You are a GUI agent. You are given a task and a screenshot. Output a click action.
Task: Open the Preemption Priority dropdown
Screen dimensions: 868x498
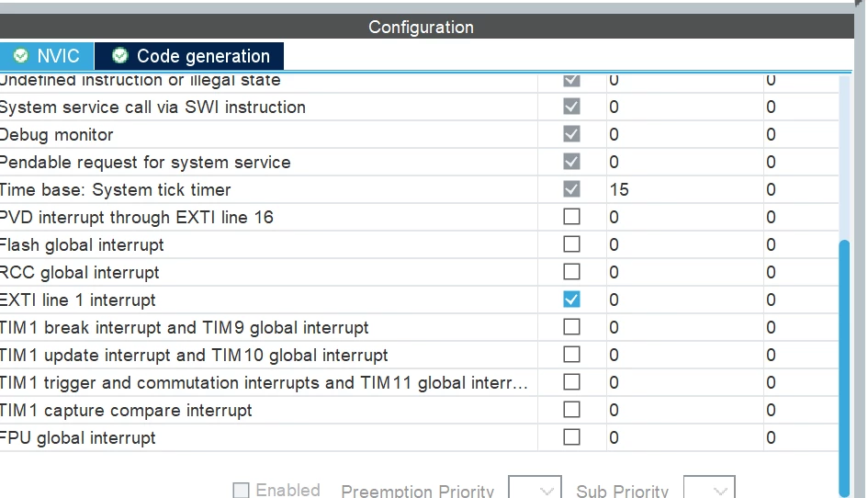click(x=535, y=488)
